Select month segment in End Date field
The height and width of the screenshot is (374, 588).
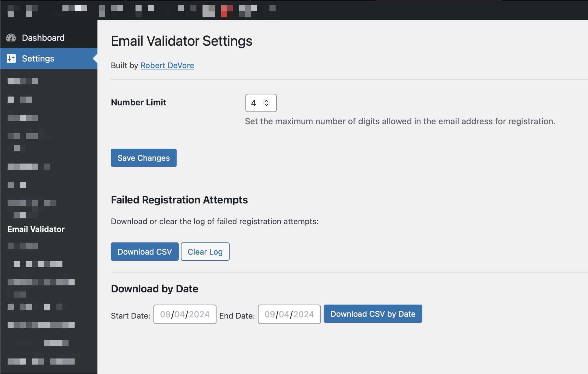tap(270, 314)
